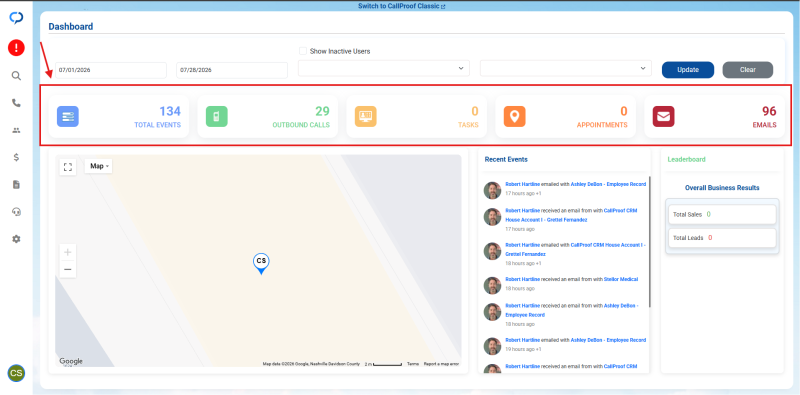
Task: Click the red Emails envelope icon
Action: tap(664, 116)
